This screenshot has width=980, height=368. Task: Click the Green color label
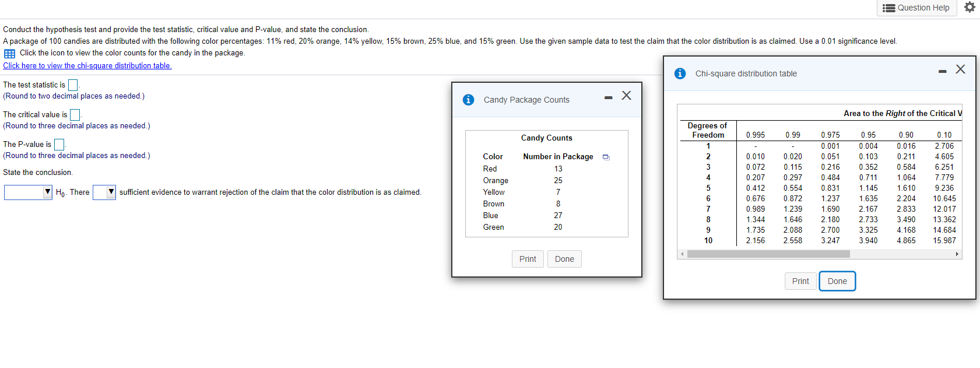[x=493, y=227]
